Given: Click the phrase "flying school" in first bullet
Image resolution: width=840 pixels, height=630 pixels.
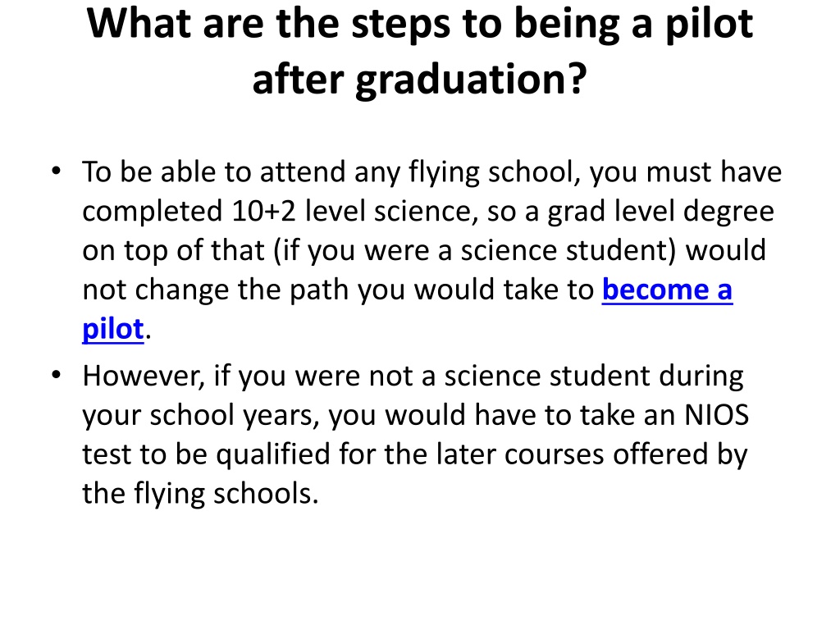Looking at the screenshot, I should (x=495, y=172).
